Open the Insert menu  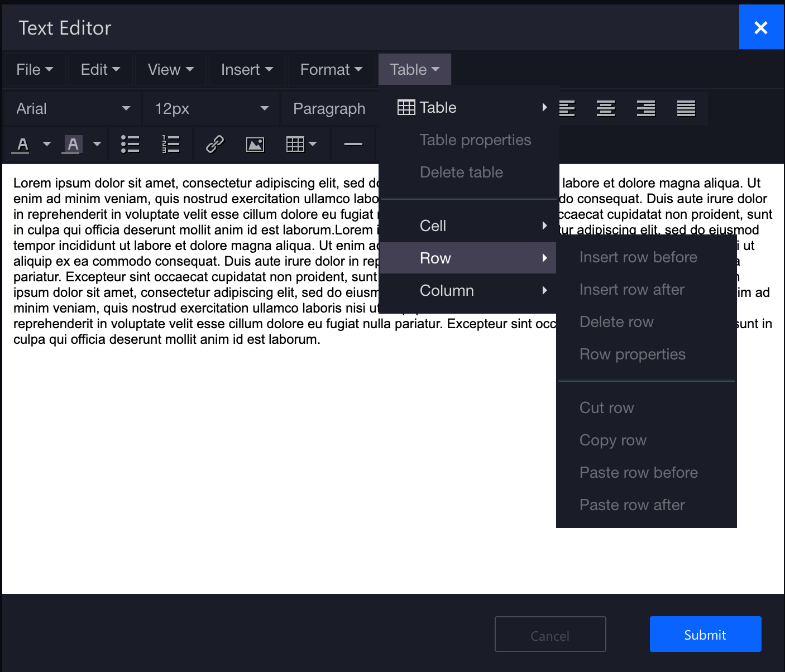247,70
